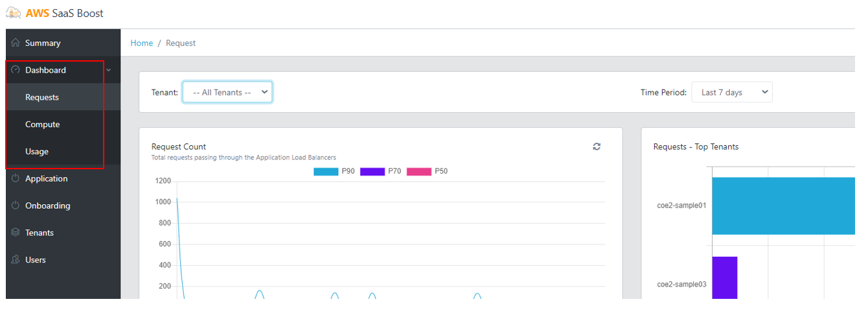Click the coe2-sample01 blue bar
This screenshot has width=868, height=330.
click(x=784, y=206)
